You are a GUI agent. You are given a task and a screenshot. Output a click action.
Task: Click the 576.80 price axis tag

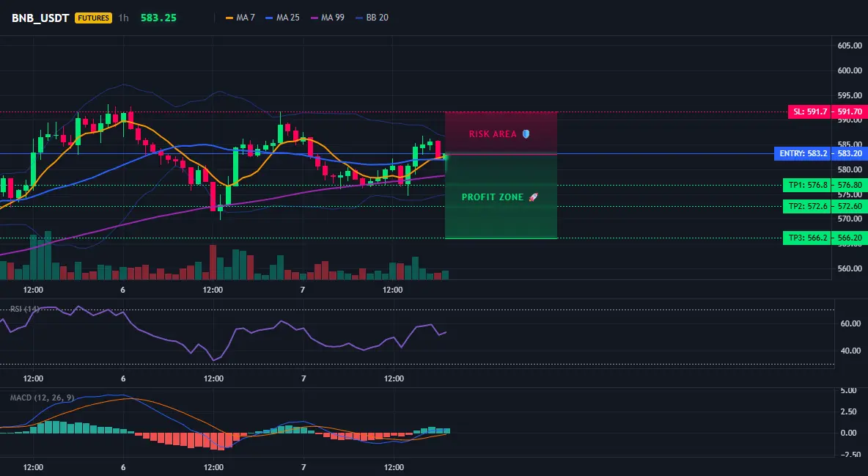pos(850,185)
